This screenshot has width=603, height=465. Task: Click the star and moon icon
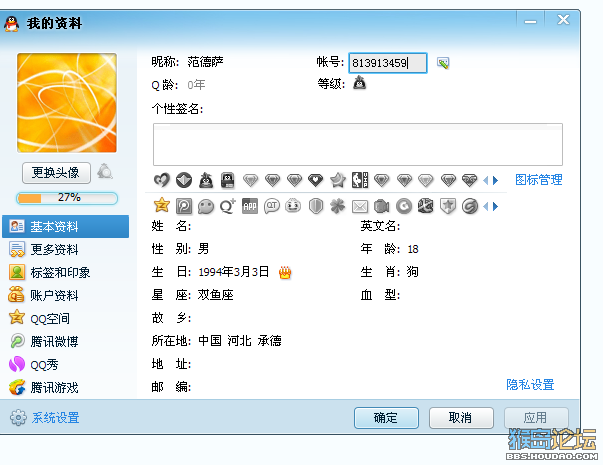tap(338, 180)
